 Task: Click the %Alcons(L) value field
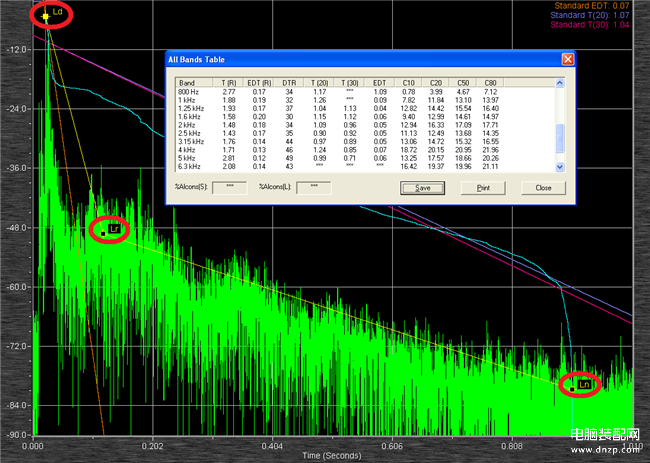tap(314, 186)
